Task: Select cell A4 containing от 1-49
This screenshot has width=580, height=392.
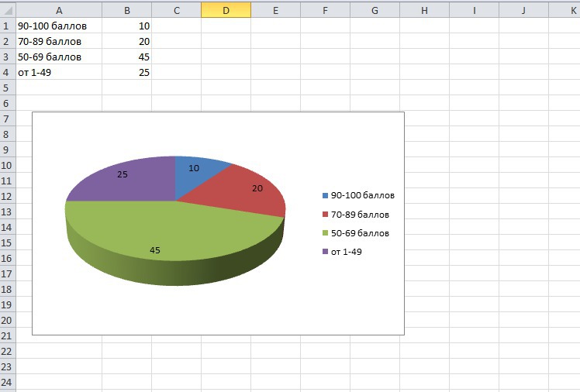Action: coord(59,72)
